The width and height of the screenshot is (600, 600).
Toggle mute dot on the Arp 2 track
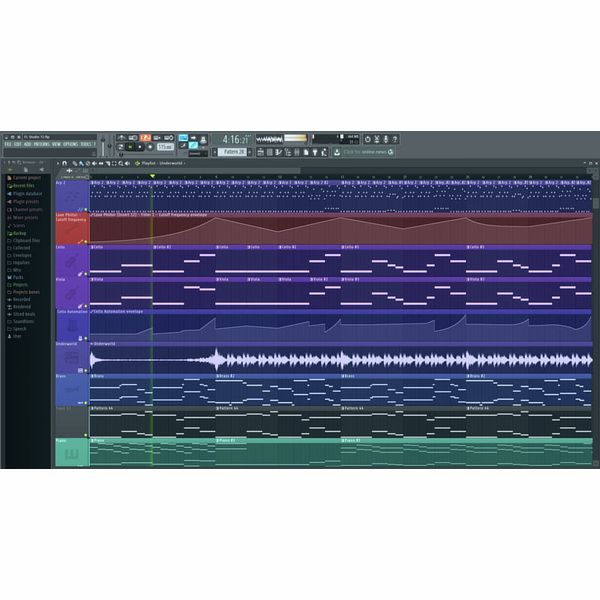[x=86, y=210]
